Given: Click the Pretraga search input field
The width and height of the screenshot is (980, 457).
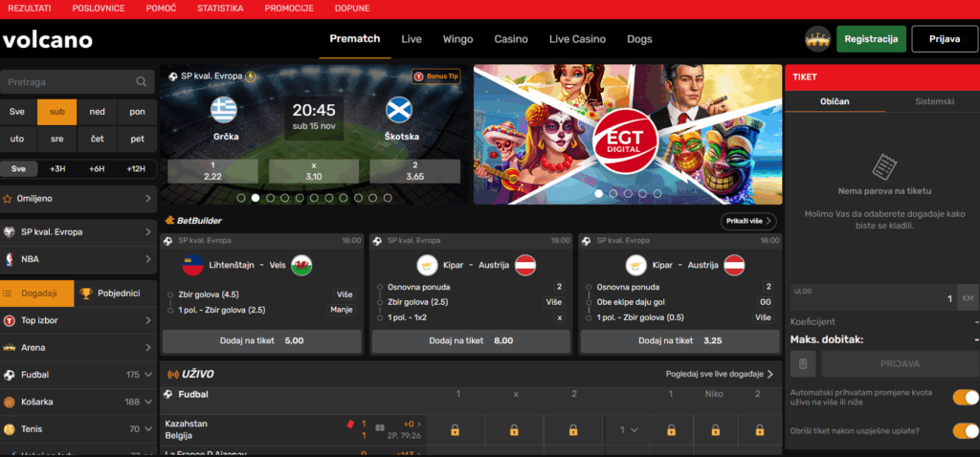Looking at the screenshot, I should click(x=67, y=82).
